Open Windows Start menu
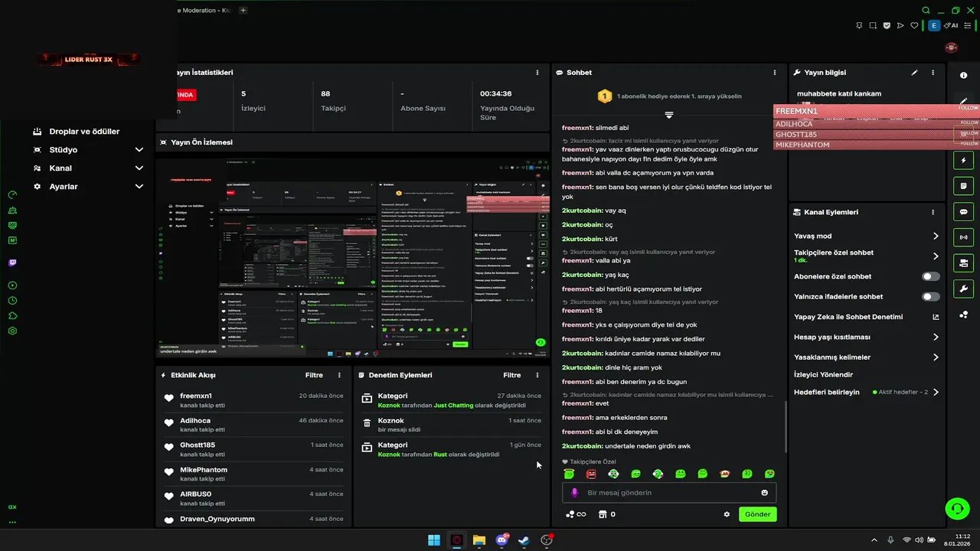The image size is (980, 551). [x=434, y=540]
